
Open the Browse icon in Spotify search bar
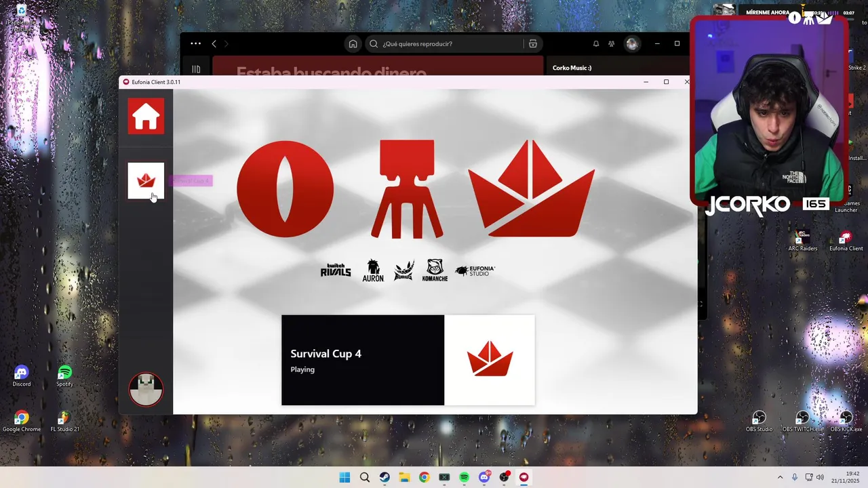click(x=533, y=43)
